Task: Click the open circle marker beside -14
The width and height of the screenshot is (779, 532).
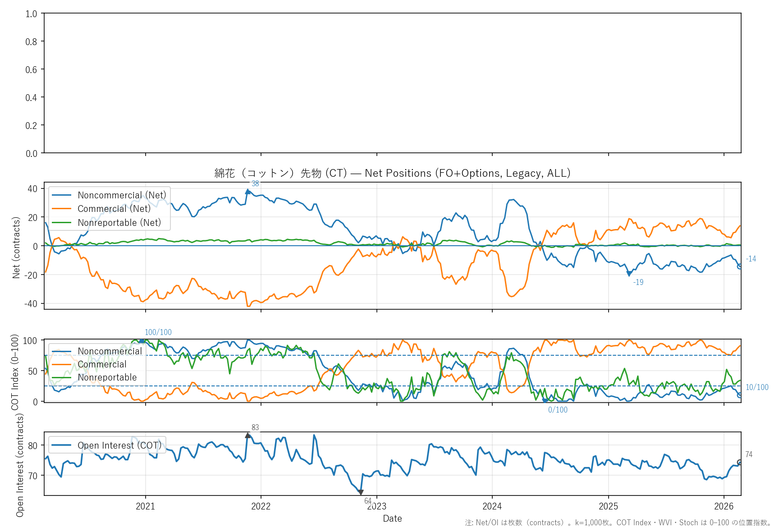Action: coord(740,266)
